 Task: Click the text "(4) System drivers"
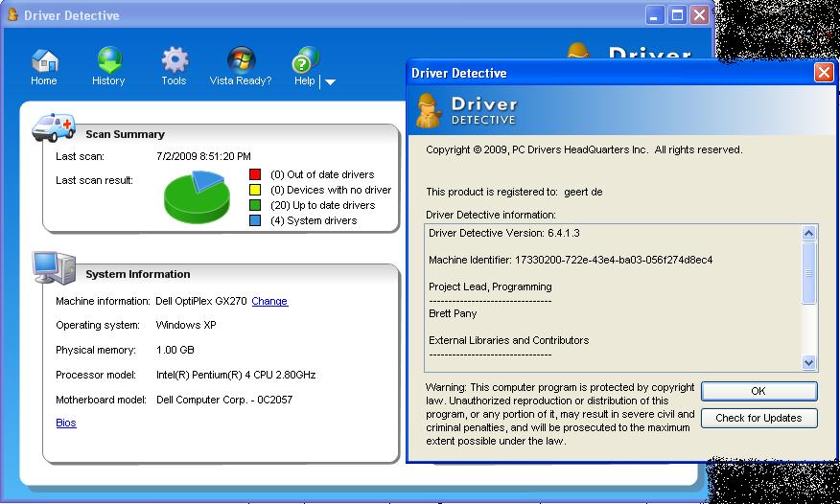(x=314, y=220)
